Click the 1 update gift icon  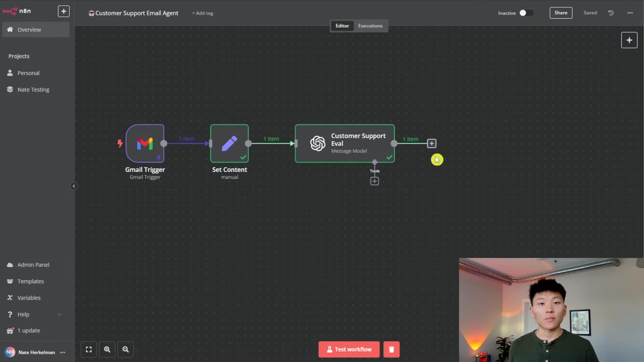10,330
